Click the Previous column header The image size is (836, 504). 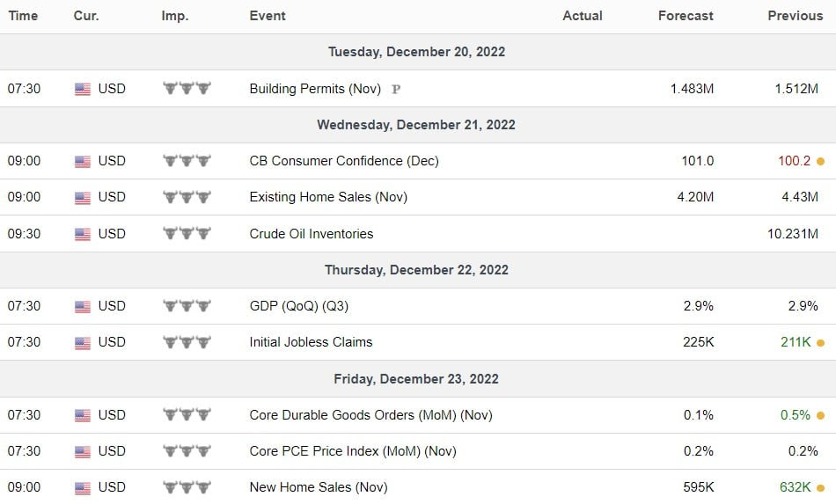795,16
